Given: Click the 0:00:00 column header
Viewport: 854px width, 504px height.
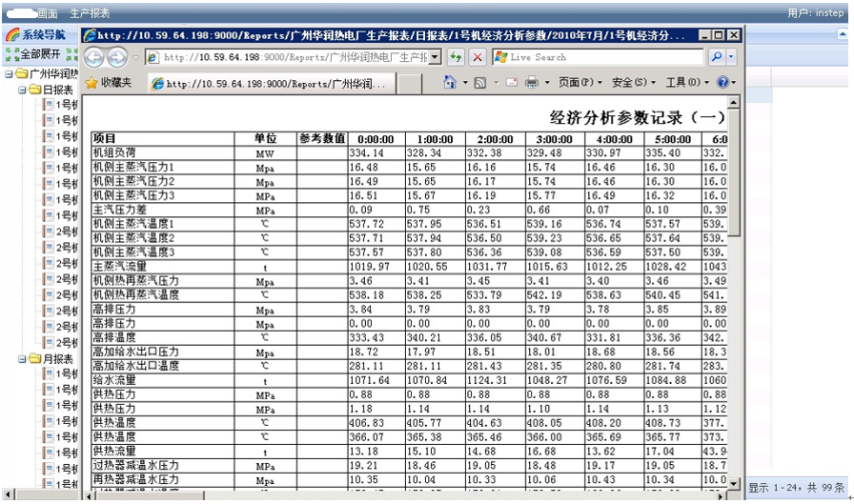Looking at the screenshot, I should (376, 139).
